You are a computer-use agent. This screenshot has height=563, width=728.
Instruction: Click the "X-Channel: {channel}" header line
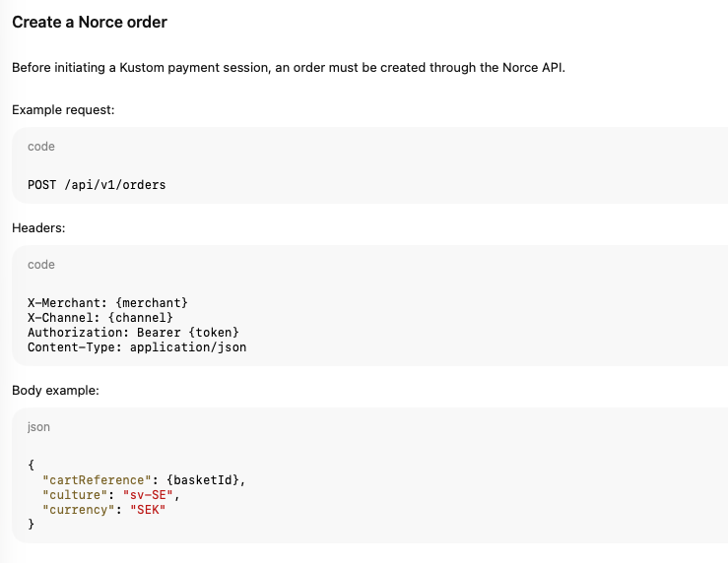100,317
